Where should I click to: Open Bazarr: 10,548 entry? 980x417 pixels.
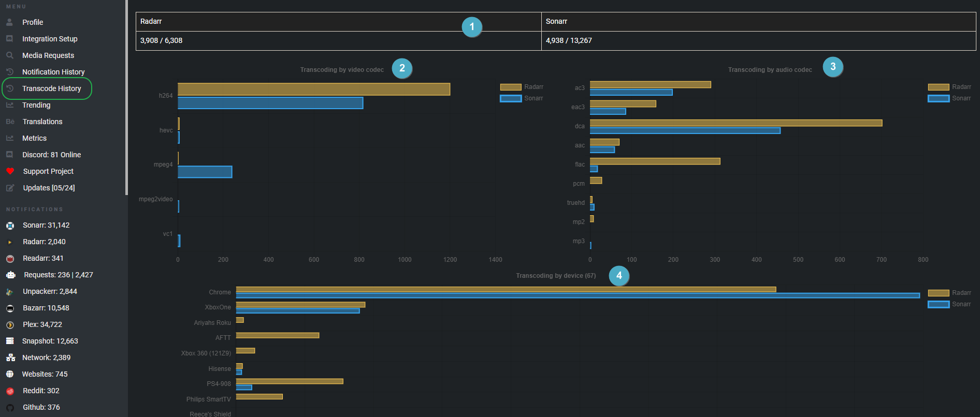click(46, 308)
